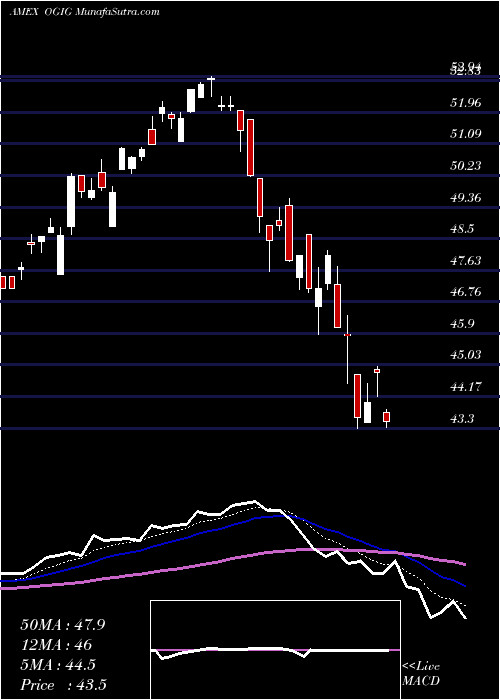
Task: Click the 47.63 price axis label
Action: [466, 260]
